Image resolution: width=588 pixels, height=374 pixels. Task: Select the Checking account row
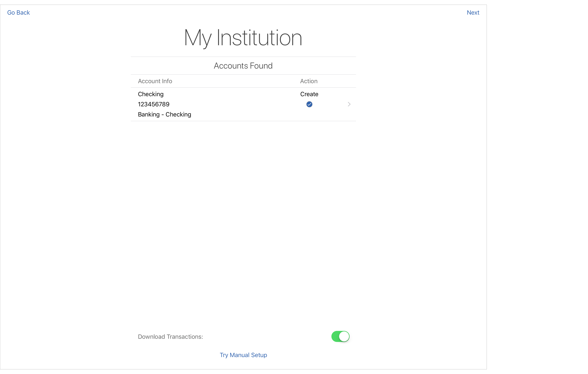click(151, 94)
